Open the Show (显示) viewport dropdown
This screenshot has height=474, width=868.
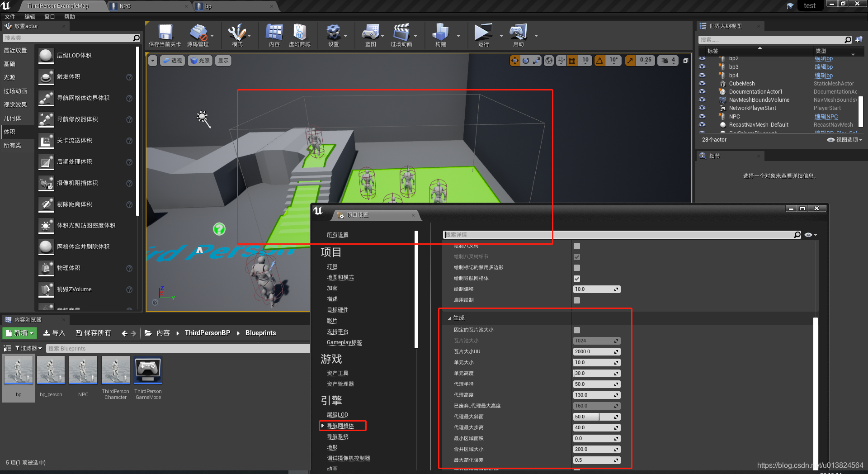[223, 61]
